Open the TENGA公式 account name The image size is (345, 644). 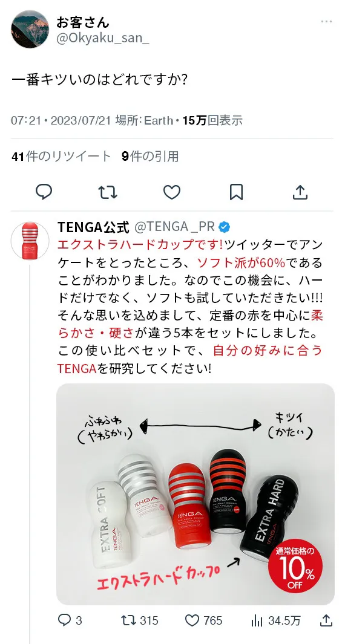point(93,226)
